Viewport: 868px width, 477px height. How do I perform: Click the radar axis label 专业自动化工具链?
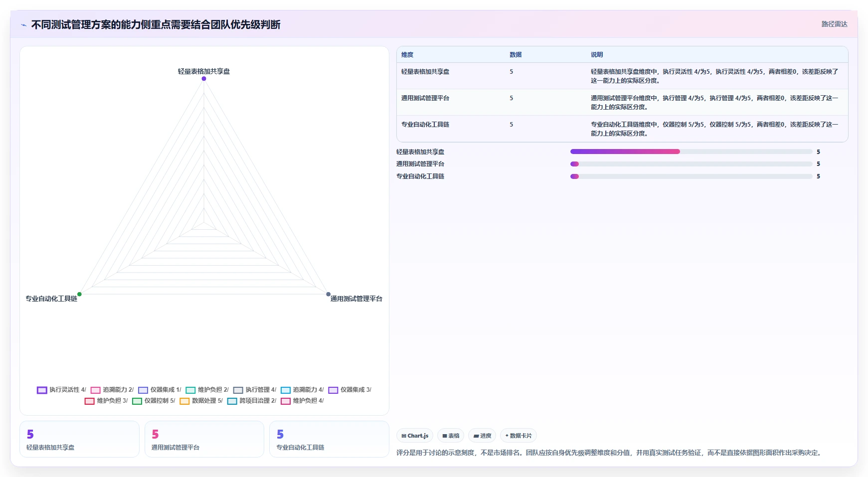(51, 299)
